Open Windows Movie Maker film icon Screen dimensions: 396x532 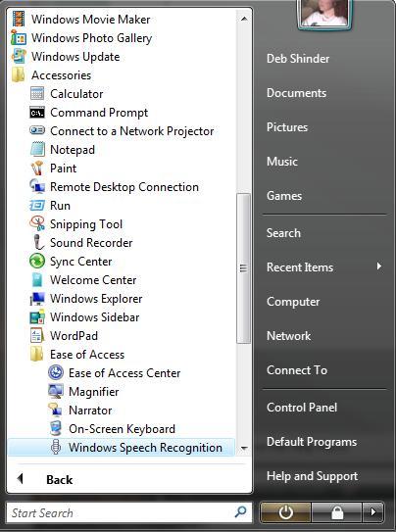(x=19, y=19)
